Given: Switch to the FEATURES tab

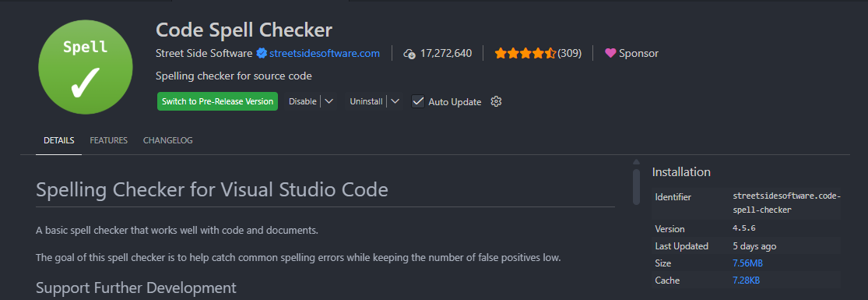Looking at the screenshot, I should click(x=108, y=141).
